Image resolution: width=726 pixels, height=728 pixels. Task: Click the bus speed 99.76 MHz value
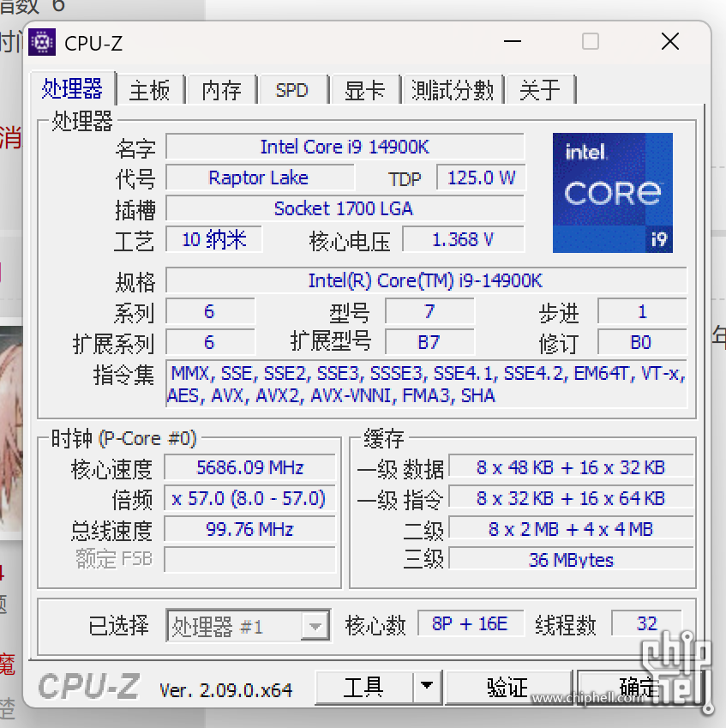click(249, 529)
